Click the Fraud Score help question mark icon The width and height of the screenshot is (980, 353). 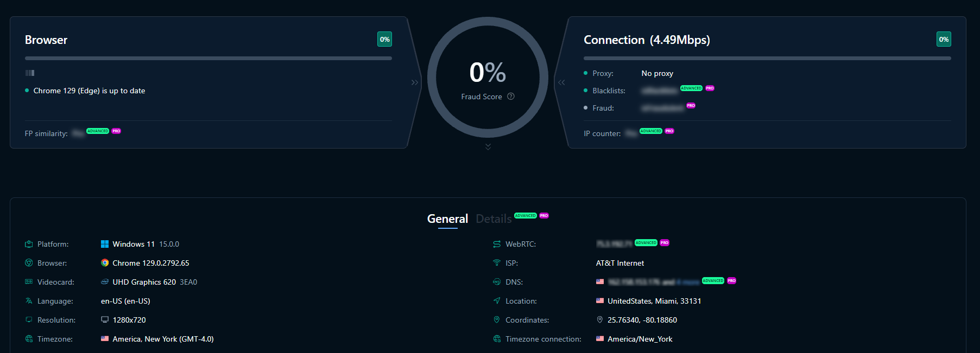tap(510, 97)
